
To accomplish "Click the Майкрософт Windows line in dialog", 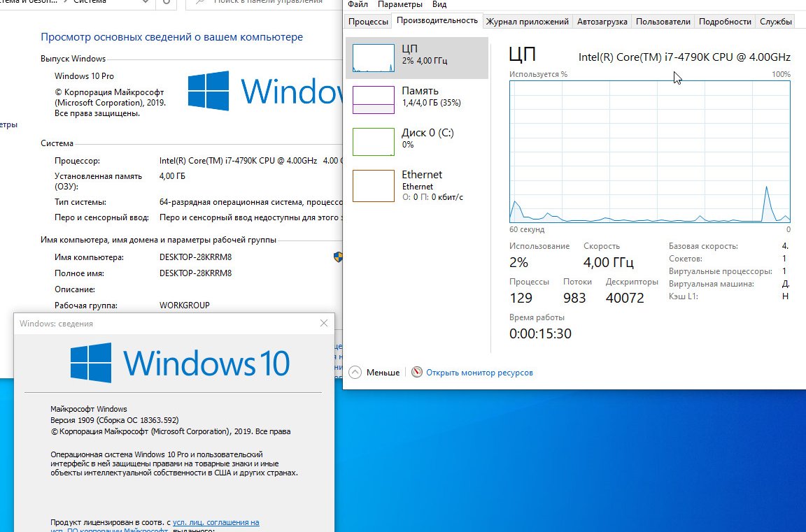I will tap(88, 409).
